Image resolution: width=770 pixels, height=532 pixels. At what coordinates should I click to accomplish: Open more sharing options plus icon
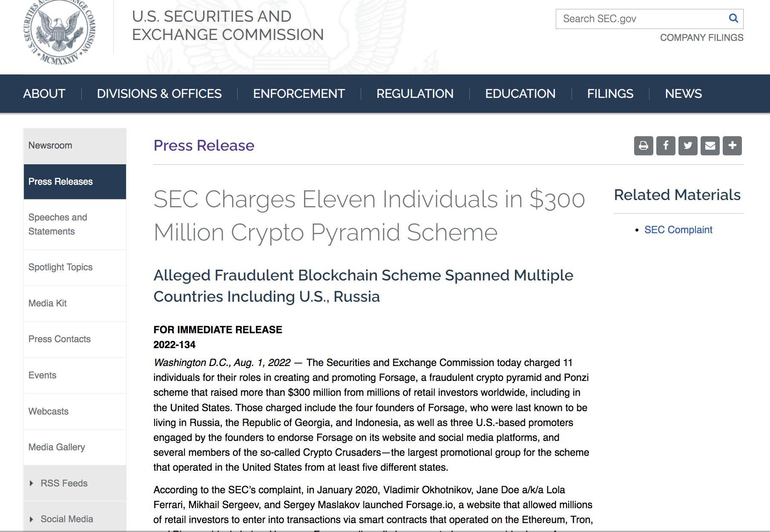coord(732,146)
